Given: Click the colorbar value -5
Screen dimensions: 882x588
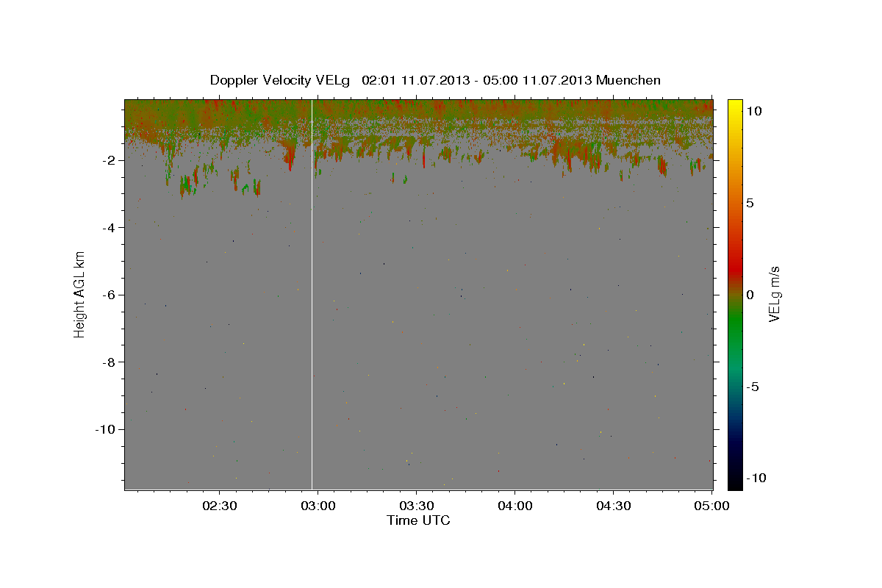Looking at the screenshot, I should (x=753, y=387).
